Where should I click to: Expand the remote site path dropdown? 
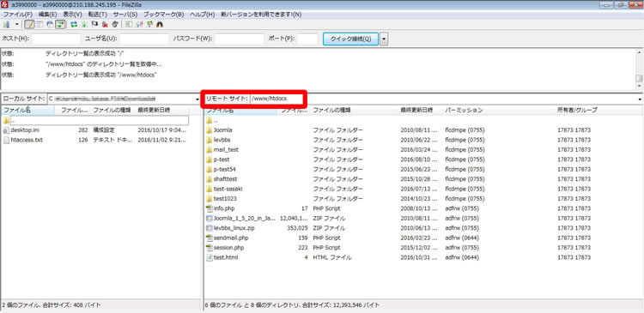click(x=641, y=99)
